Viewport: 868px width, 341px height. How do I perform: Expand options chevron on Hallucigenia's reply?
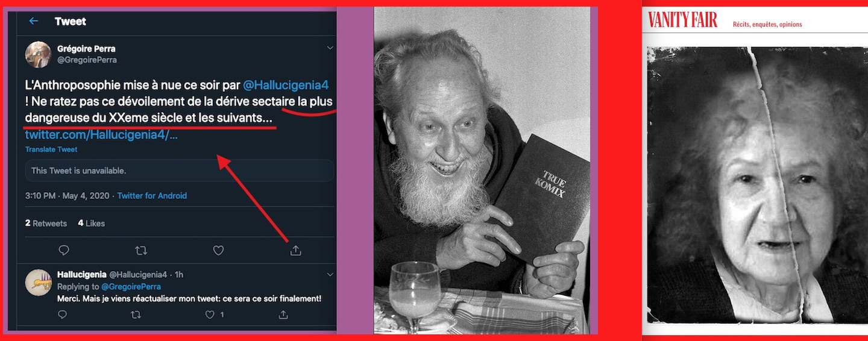tap(330, 275)
